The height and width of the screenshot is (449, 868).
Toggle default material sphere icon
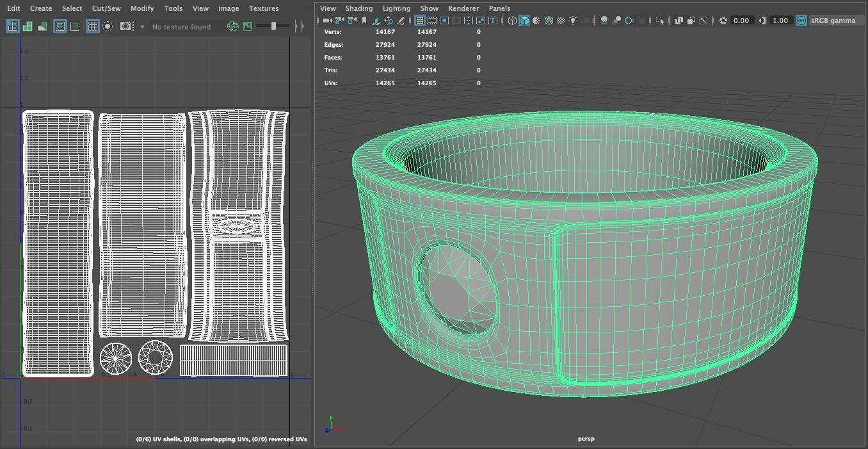pos(536,20)
